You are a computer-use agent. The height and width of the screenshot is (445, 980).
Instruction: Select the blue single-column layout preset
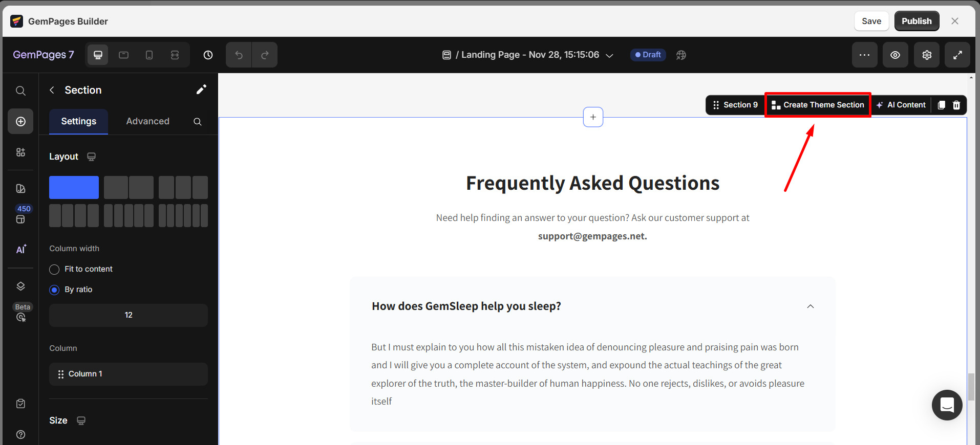tap(74, 187)
